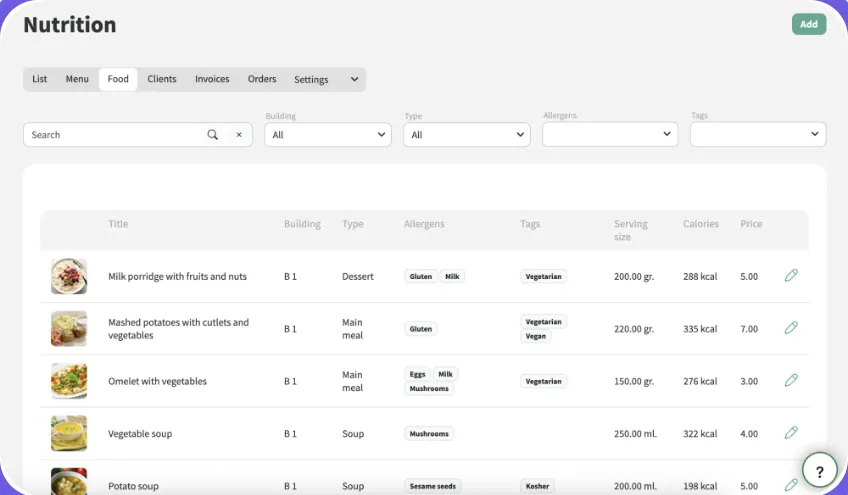The height and width of the screenshot is (495, 848).
Task: Click the Kosher tag on Potato soup
Action: [537, 486]
